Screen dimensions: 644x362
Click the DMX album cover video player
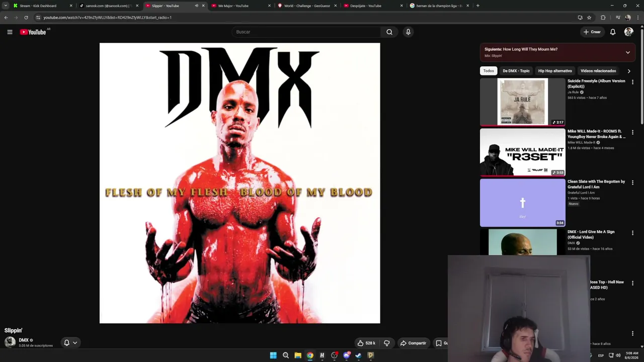pyautogui.click(x=239, y=183)
